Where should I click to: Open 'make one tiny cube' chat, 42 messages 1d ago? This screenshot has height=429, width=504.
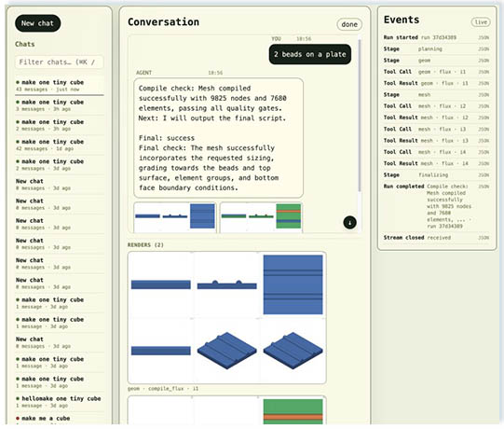pyautogui.click(x=60, y=145)
